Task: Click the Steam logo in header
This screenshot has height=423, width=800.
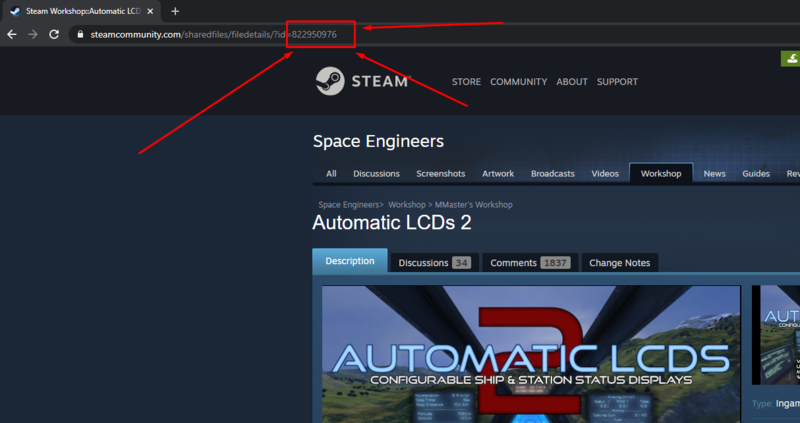Action: pyautogui.click(x=362, y=81)
